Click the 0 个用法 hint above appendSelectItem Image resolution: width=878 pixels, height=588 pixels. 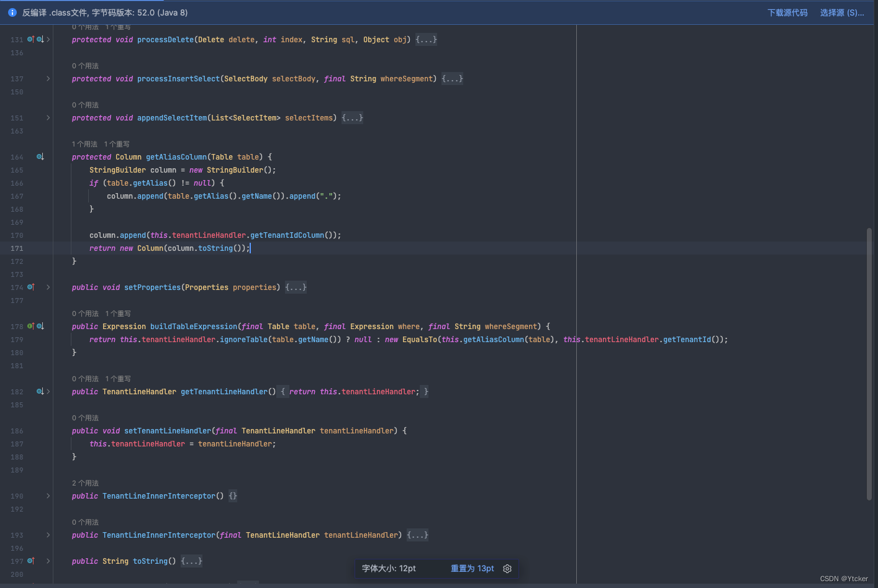coord(85,105)
